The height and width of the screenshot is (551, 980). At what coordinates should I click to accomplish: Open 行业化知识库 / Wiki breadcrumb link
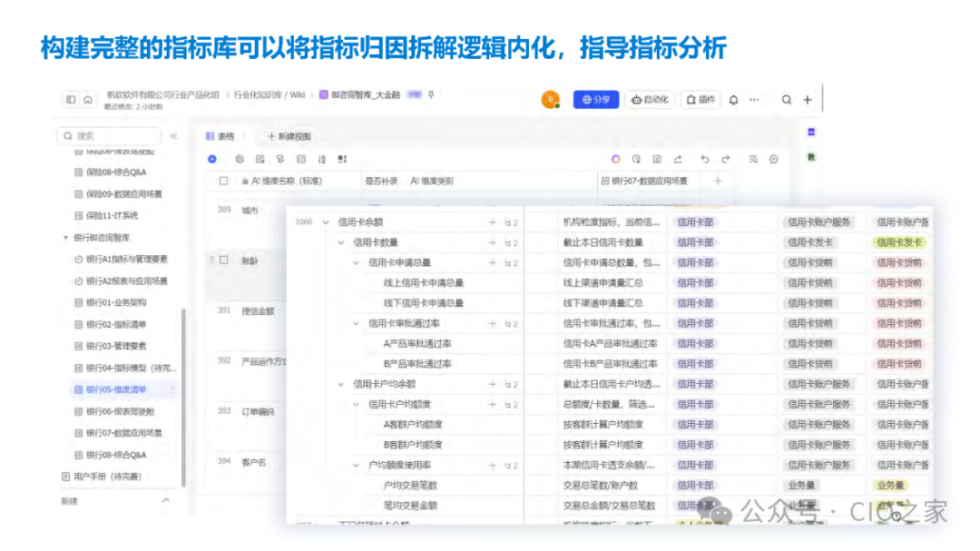click(x=269, y=95)
